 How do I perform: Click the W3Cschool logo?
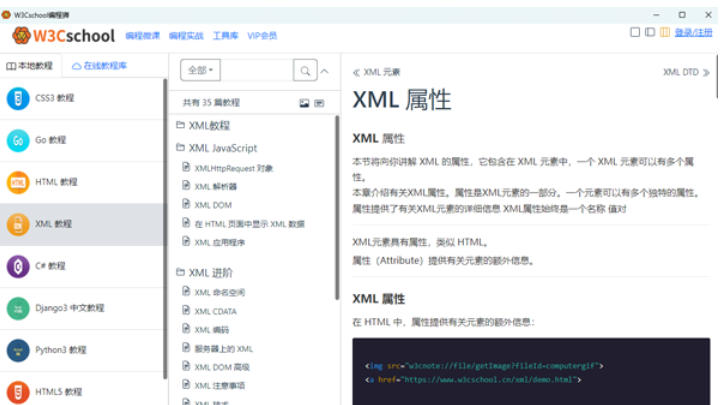point(63,35)
